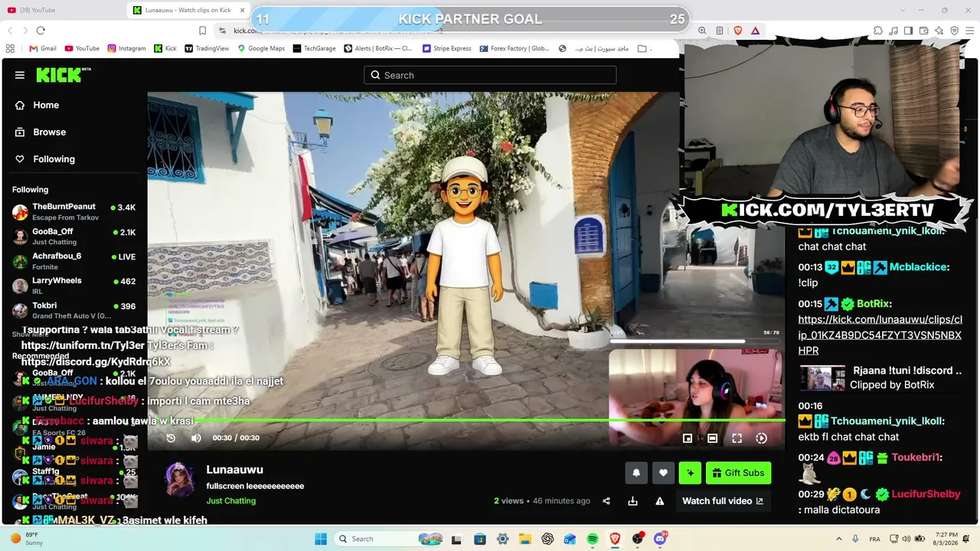Image resolution: width=980 pixels, height=551 pixels.
Task: Reload the page with the refresh button
Action: point(41,31)
